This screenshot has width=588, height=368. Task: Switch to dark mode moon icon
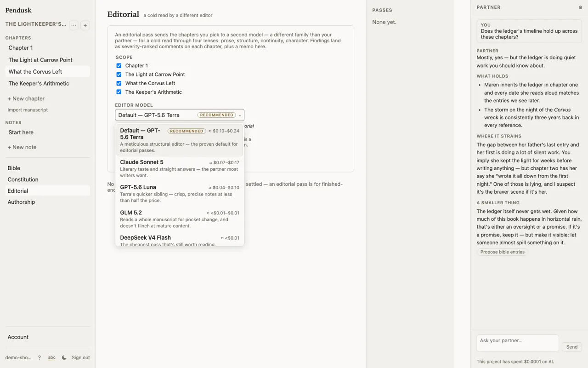click(x=64, y=357)
